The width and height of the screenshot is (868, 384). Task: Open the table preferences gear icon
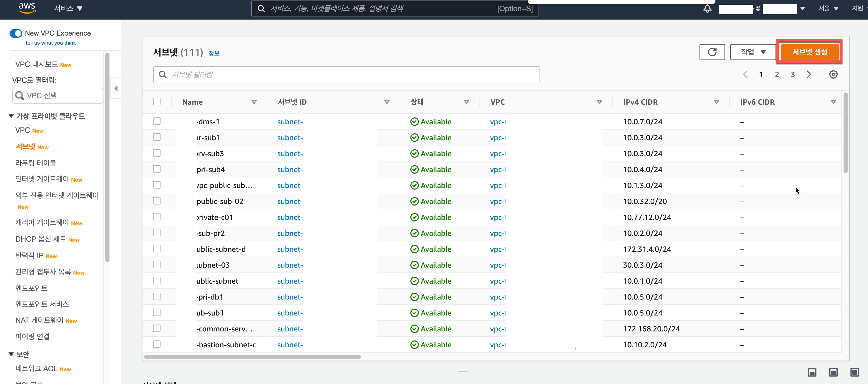point(833,74)
